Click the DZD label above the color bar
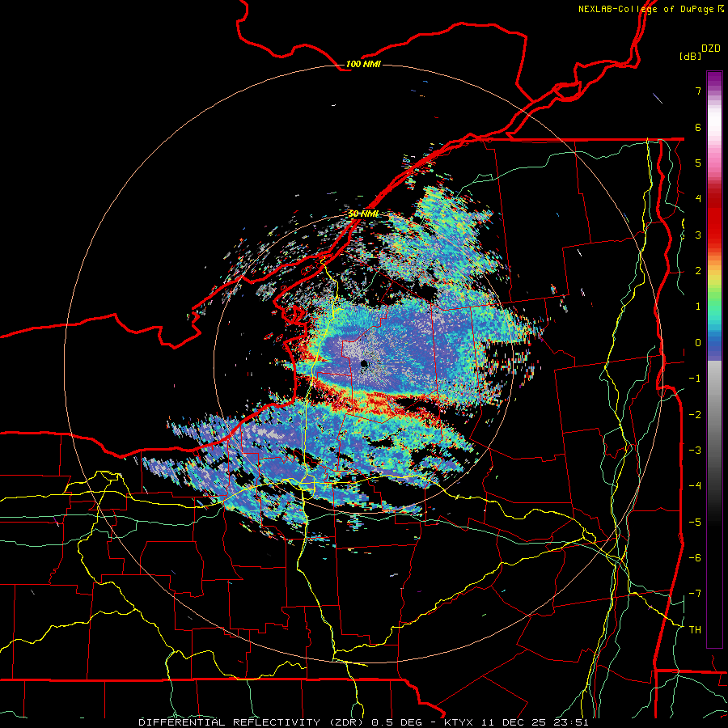Viewport: 728px width, 728px height. click(x=711, y=49)
